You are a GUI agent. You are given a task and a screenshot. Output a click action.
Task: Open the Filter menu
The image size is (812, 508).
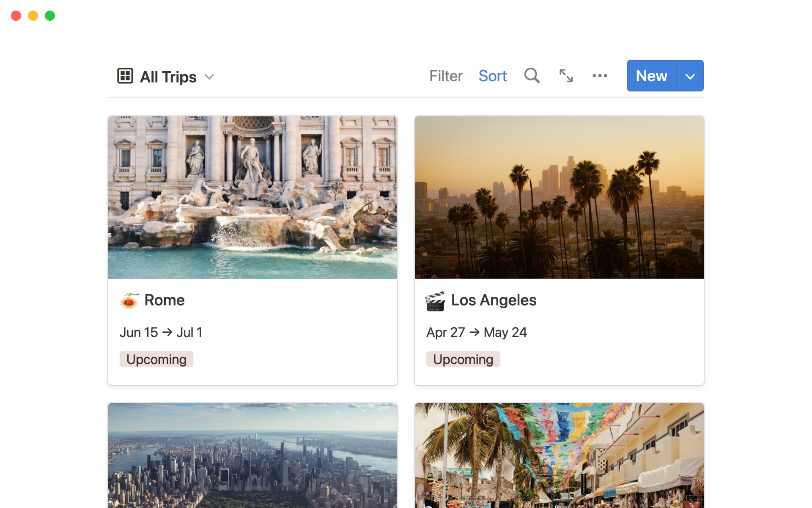point(446,76)
